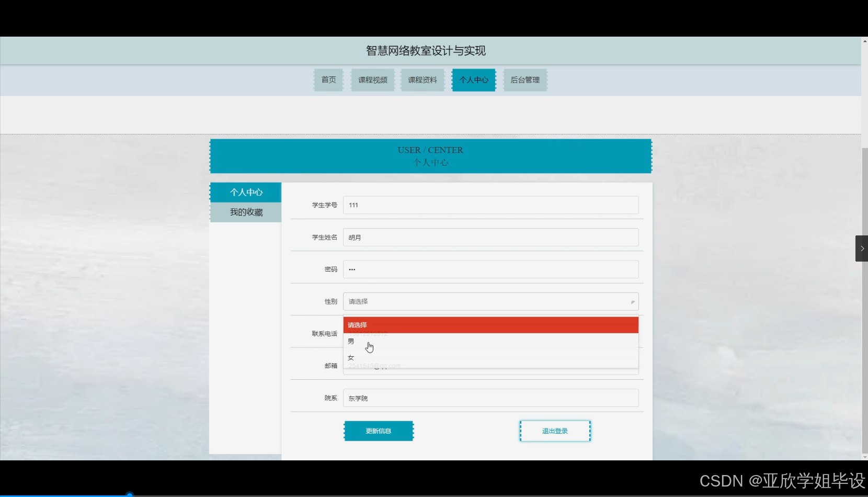This screenshot has height=497, width=868.
Task: Select 我的收藏 in the sidebar
Action: [x=246, y=212]
